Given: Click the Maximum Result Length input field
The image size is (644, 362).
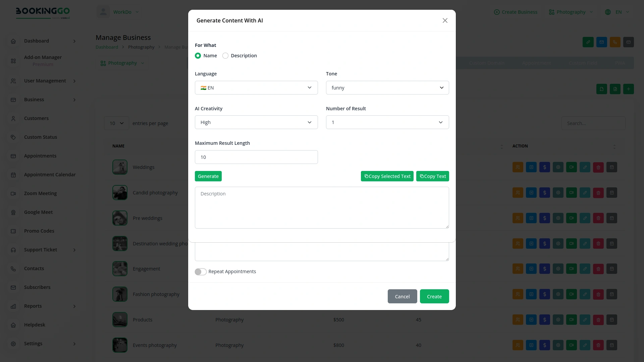Looking at the screenshot, I should coord(256,157).
